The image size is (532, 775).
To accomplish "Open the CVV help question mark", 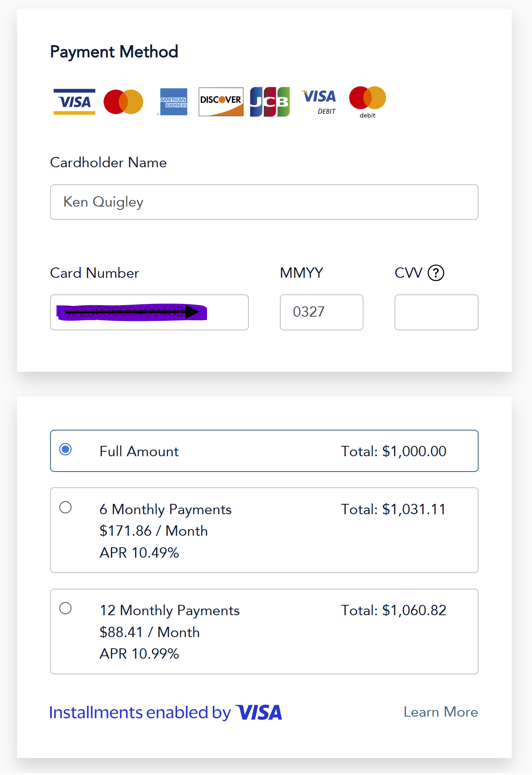I will click(x=436, y=273).
